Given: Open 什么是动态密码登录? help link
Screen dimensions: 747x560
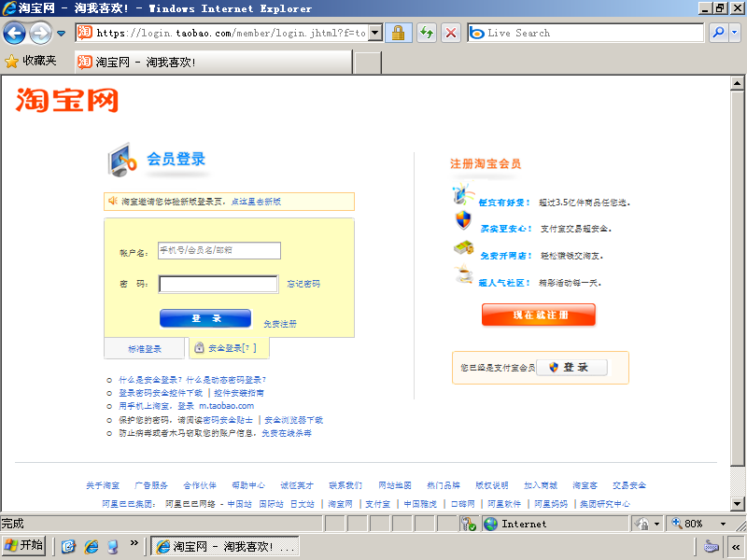Looking at the screenshot, I should coord(226,380).
